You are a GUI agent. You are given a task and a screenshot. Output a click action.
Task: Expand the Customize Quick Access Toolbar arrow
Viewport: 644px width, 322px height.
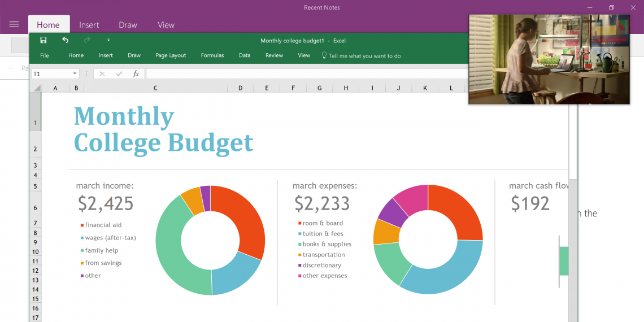(x=108, y=40)
